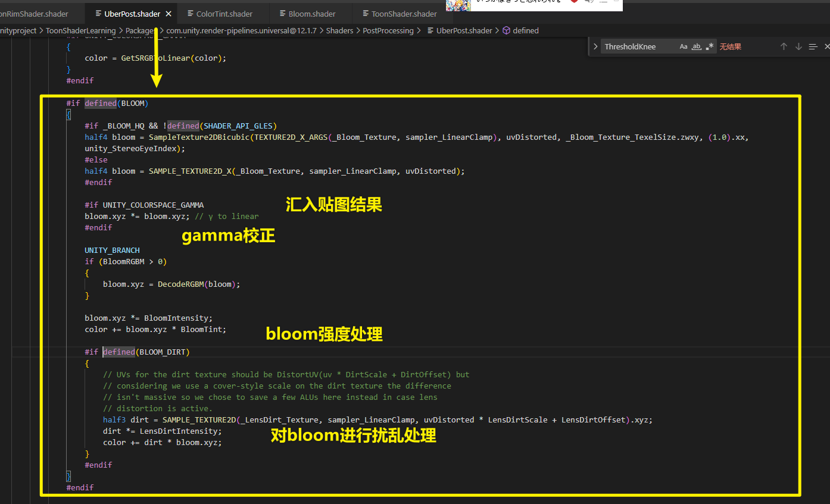Click the Find in Selection icon
830x504 pixels.
[813, 46]
